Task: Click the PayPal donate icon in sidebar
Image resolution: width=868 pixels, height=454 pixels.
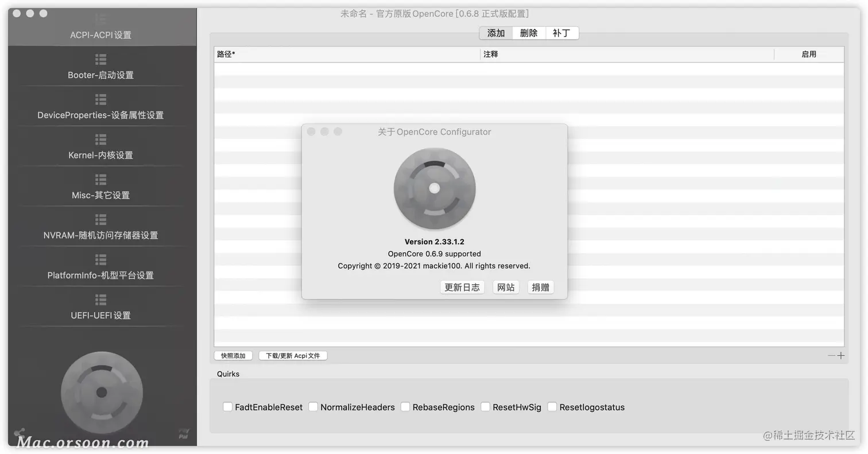Action: click(184, 433)
